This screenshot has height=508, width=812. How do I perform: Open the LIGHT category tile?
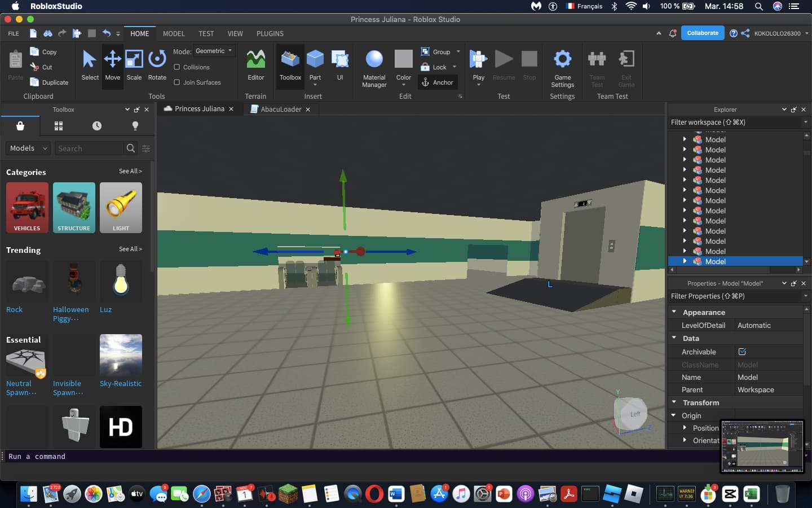click(121, 208)
